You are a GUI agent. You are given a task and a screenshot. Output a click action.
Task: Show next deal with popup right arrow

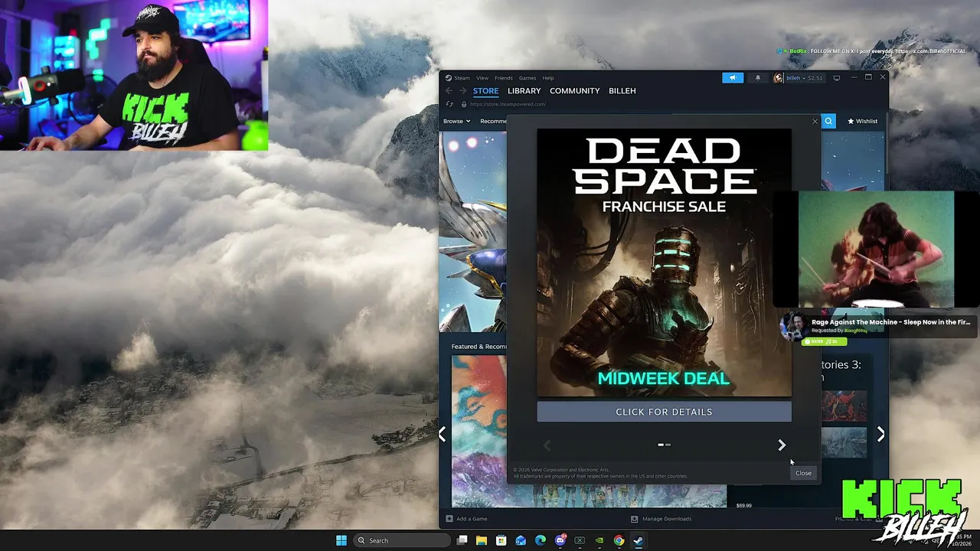coord(782,445)
